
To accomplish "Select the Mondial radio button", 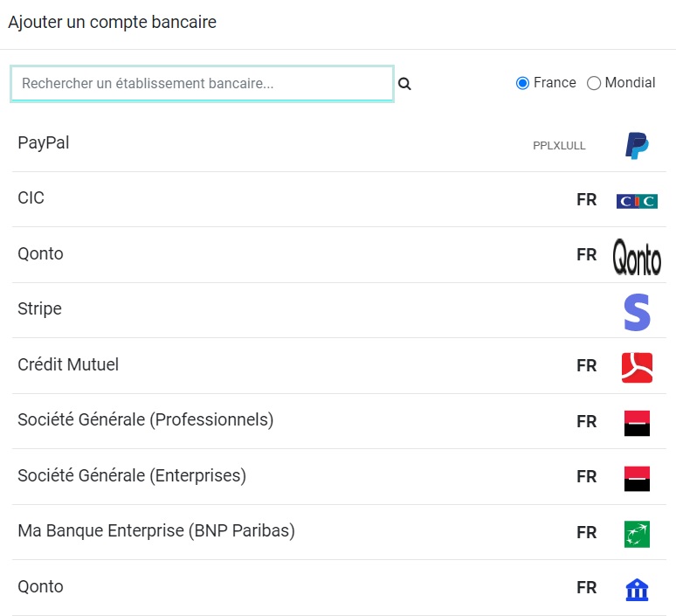I will pyautogui.click(x=594, y=83).
